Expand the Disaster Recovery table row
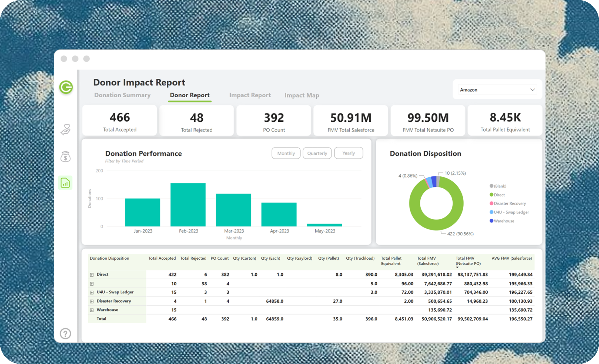 pyautogui.click(x=92, y=301)
